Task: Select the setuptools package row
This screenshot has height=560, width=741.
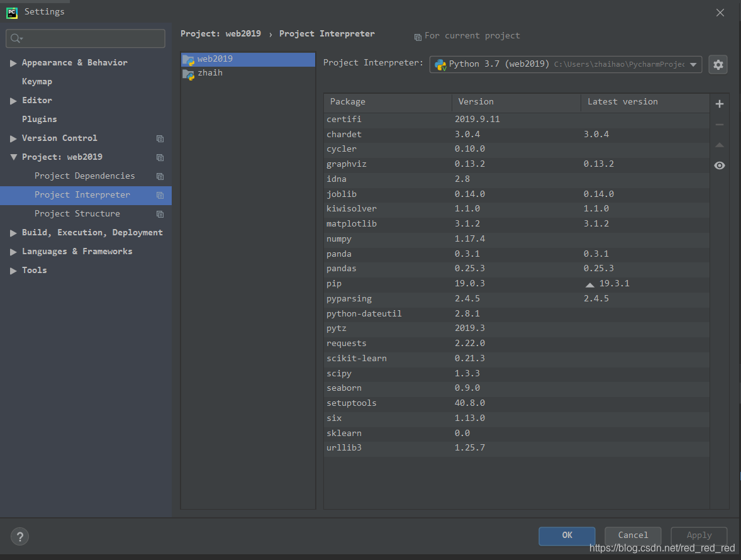Action: tap(516, 403)
